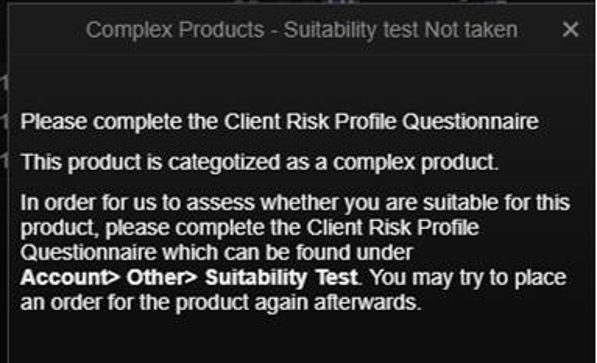Click the word 'Questionnaire' in the first line
The height and width of the screenshot is (363, 597).
pos(470,122)
